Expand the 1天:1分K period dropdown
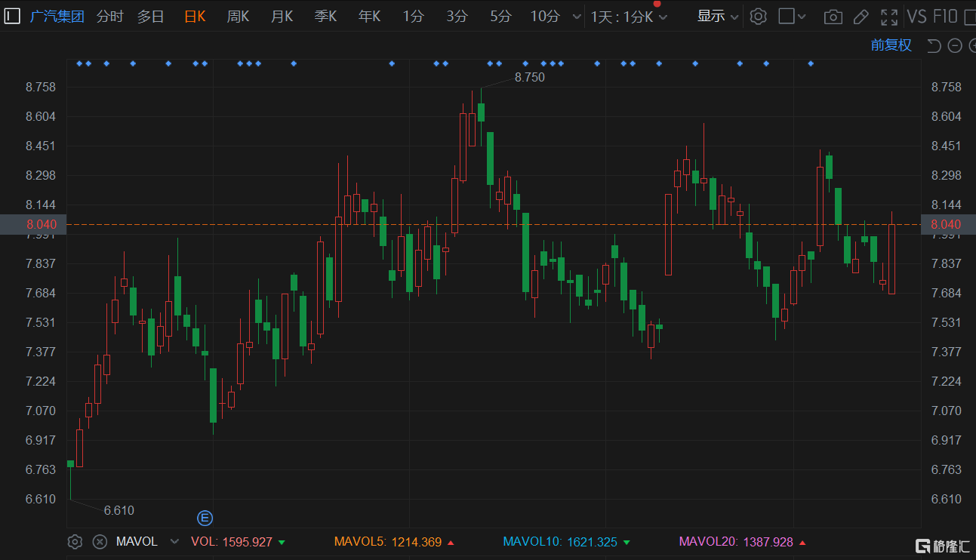976x560 pixels. pos(629,17)
